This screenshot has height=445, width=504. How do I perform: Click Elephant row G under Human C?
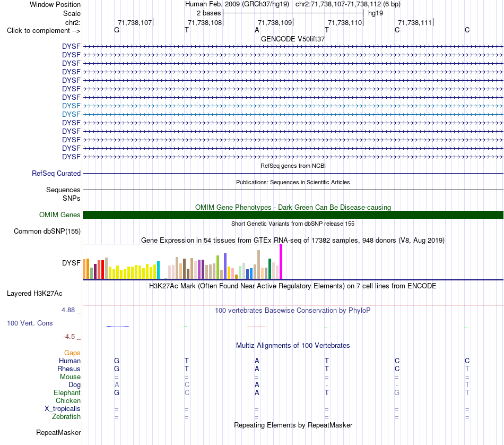pos(397,393)
